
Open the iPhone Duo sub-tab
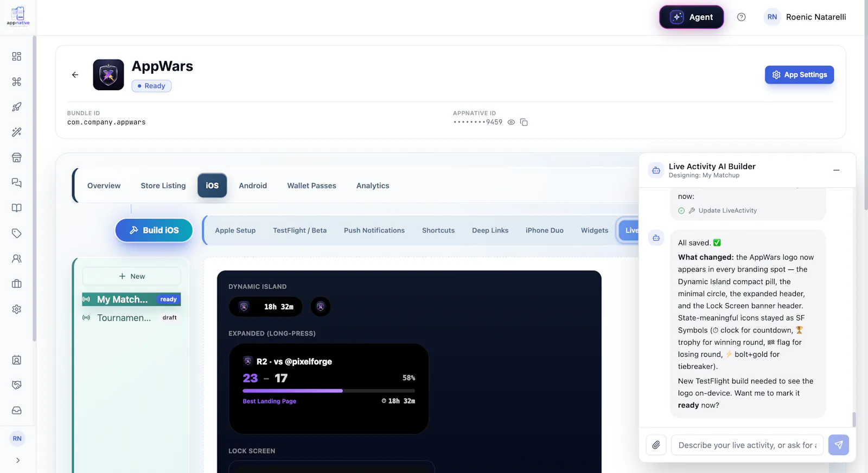pyautogui.click(x=545, y=230)
